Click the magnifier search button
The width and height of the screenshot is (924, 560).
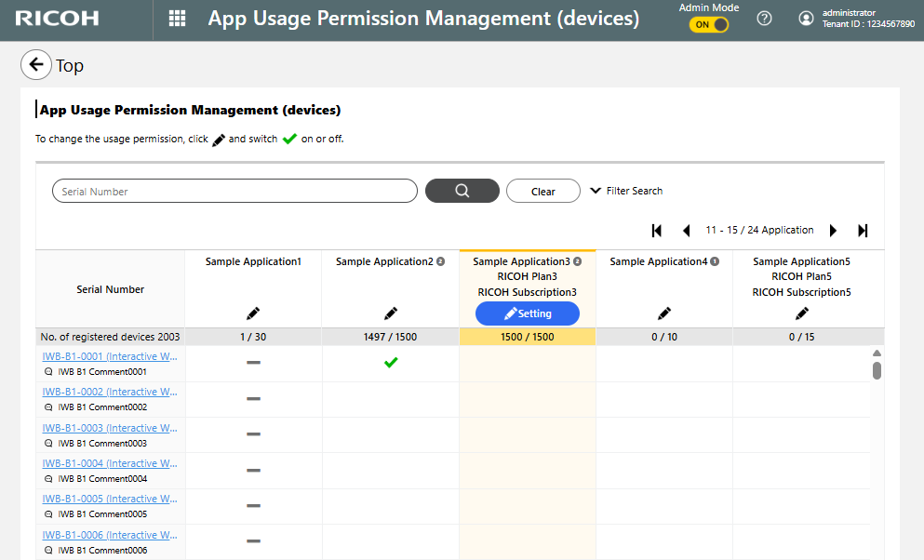(462, 191)
